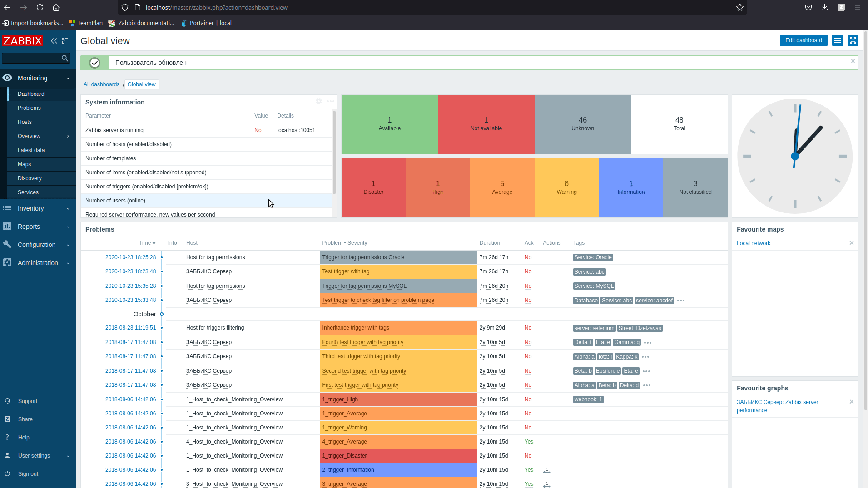The width and height of the screenshot is (868, 488).
Task: Click the red Disaster severity tile
Action: (373, 187)
